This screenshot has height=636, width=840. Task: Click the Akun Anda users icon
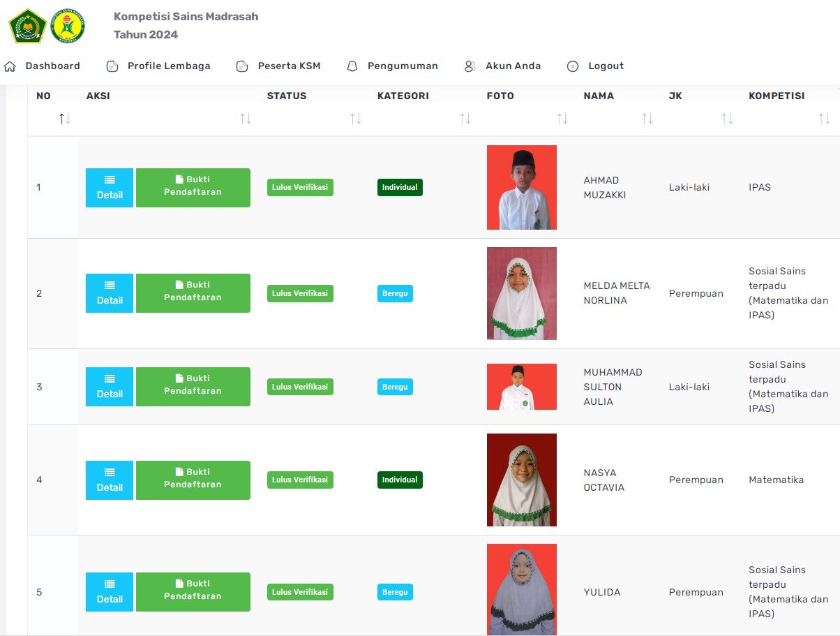[470, 66]
